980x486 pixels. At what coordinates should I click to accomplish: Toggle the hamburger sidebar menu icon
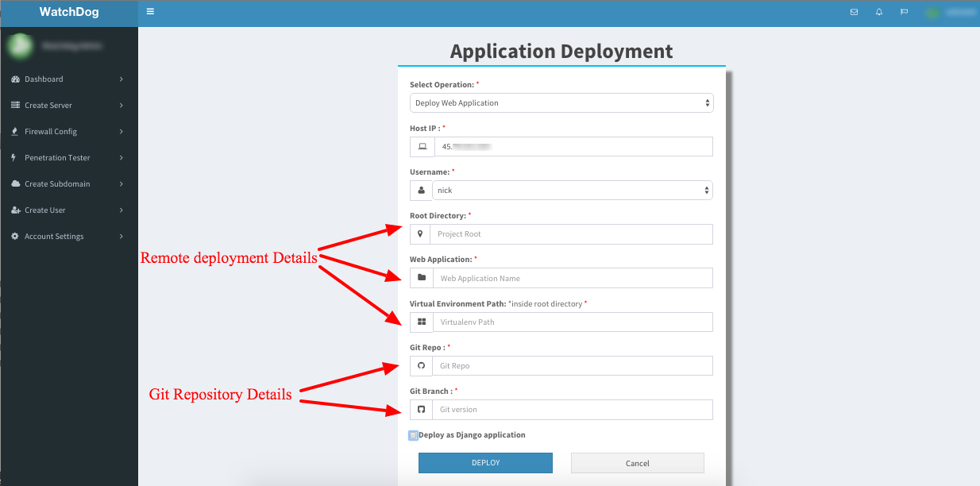(150, 12)
